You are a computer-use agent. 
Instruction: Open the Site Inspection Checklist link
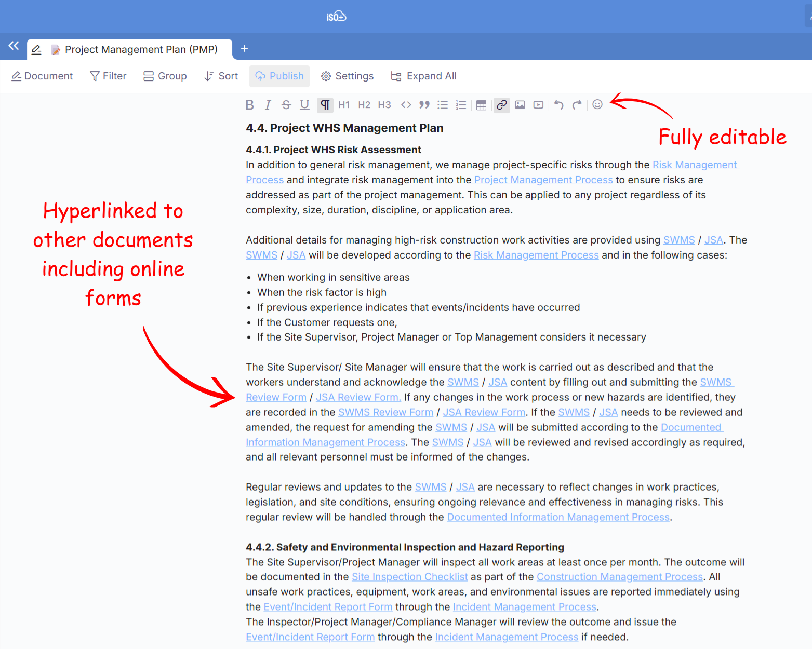point(409,577)
